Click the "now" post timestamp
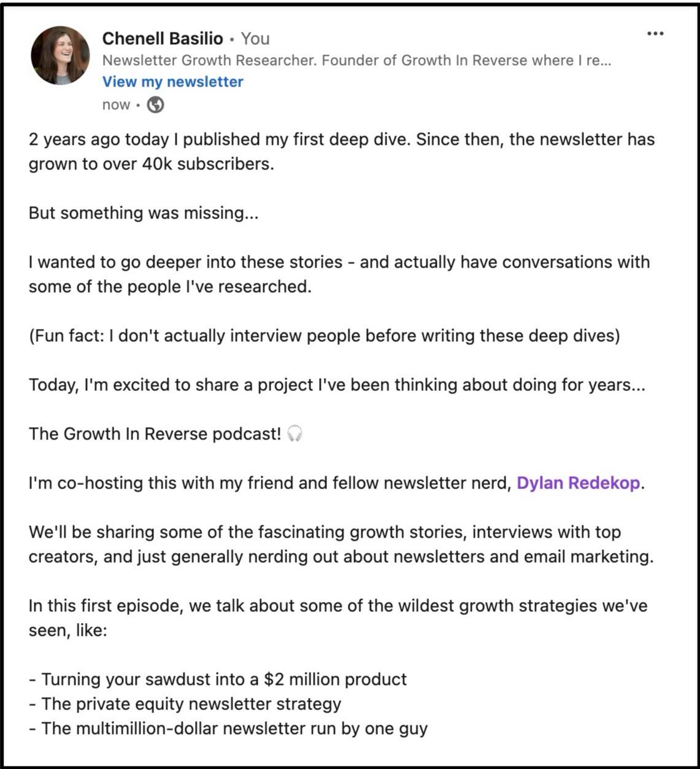Viewport: 700px width, 769px height. tap(116, 105)
